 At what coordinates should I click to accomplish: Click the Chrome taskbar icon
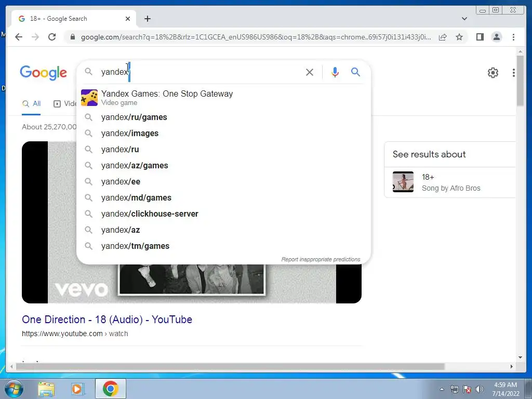(x=110, y=389)
